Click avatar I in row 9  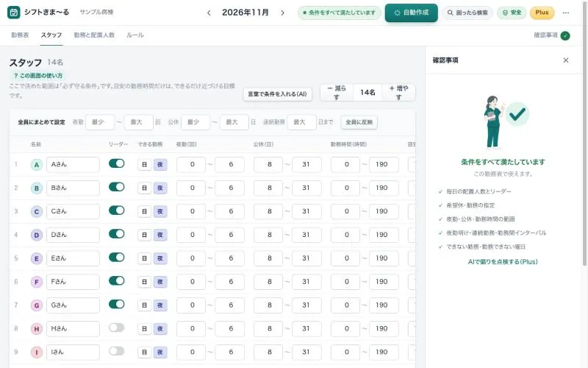coord(36,353)
